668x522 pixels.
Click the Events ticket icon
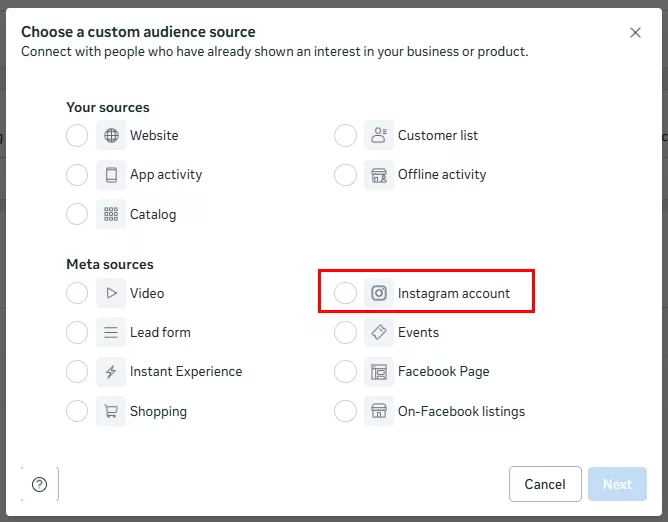(379, 333)
